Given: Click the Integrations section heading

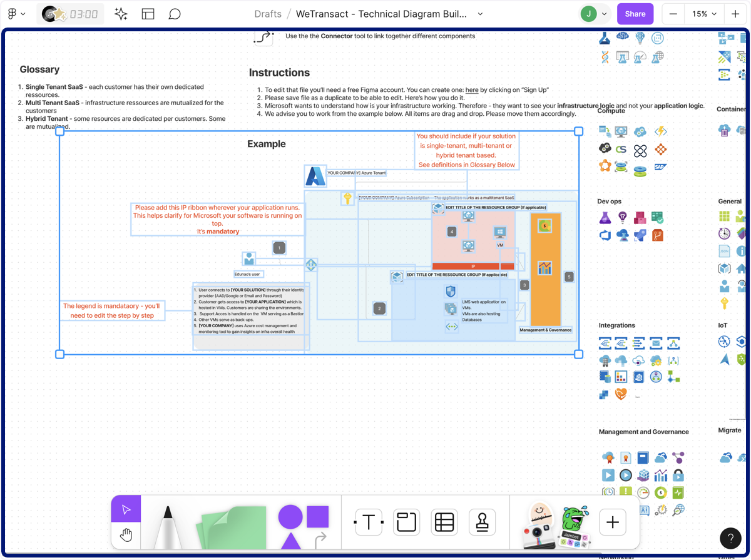Looking at the screenshot, I should click(616, 325).
